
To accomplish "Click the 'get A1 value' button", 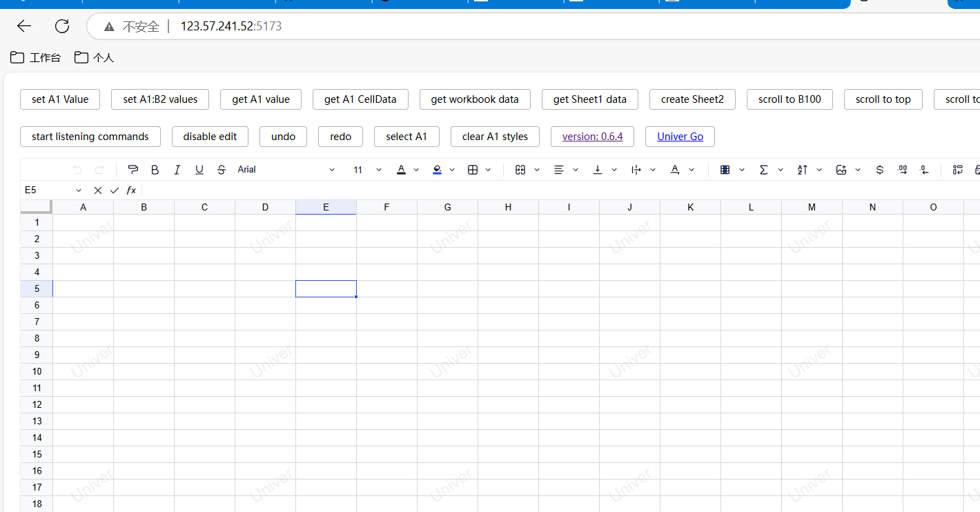I will coord(261,99).
